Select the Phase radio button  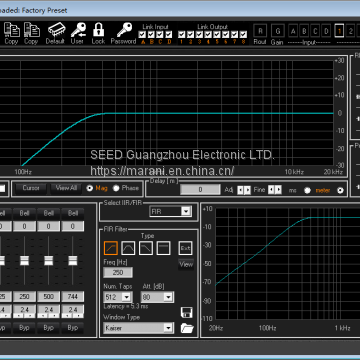(116, 188)
